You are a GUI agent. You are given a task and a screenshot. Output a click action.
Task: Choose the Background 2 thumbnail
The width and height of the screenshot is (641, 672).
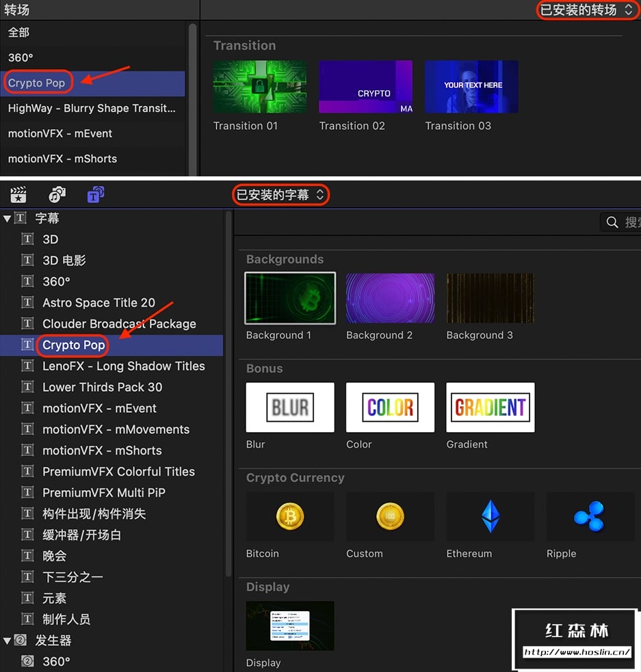click(390, 298)
